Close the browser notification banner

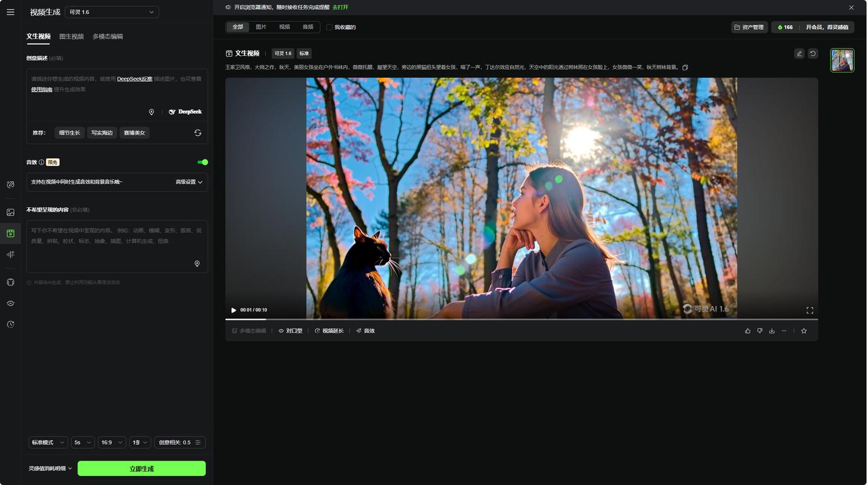pos(851,7)
